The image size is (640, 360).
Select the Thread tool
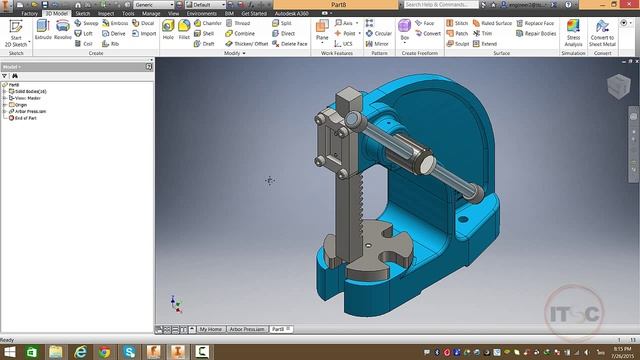click(238, 23)
